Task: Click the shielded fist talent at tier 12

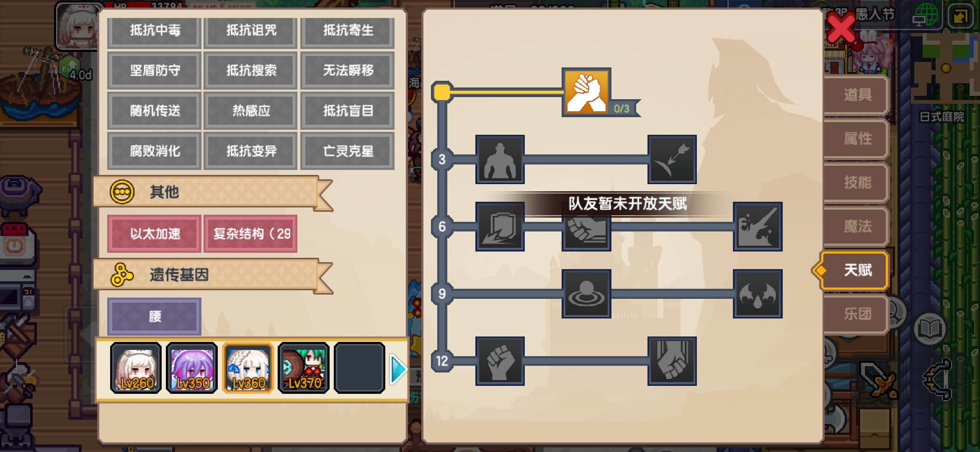Action: (x=672, y=361)
